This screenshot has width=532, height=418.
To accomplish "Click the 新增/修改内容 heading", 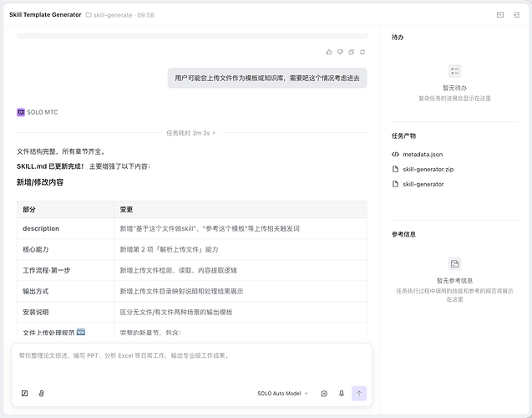I will (40, 182).
